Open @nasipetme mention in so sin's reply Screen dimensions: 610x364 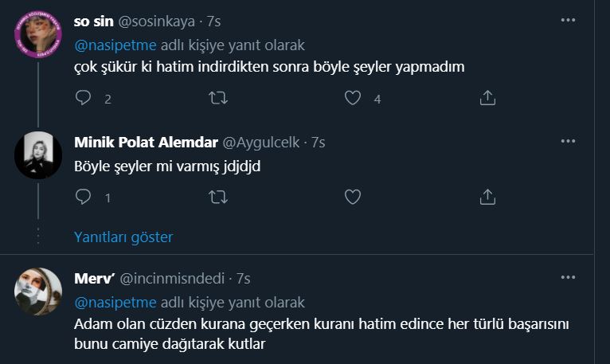click(115, 45)
